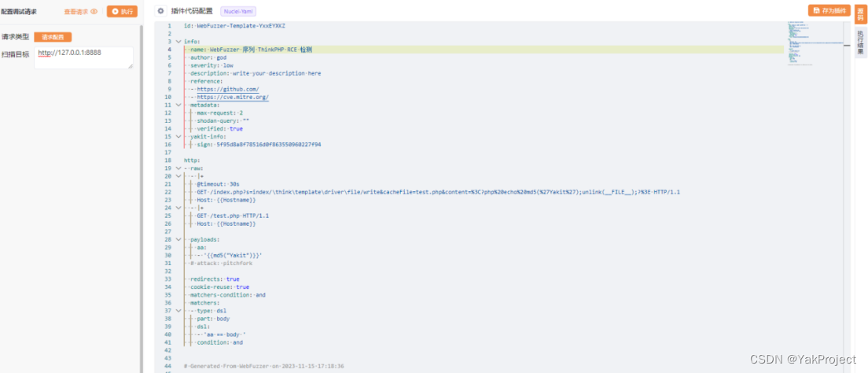Save template with 存为插件 button
This screenshot has width=868, height=373.
click(829, 10)
